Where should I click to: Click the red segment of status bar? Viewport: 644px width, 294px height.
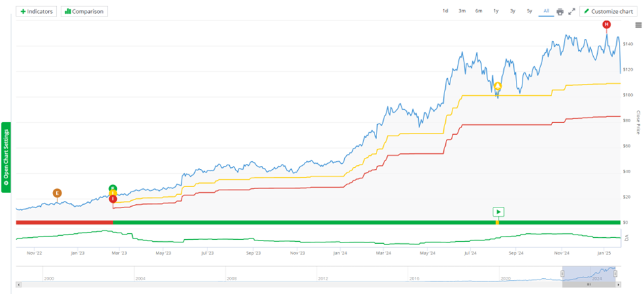coord(65,222)
